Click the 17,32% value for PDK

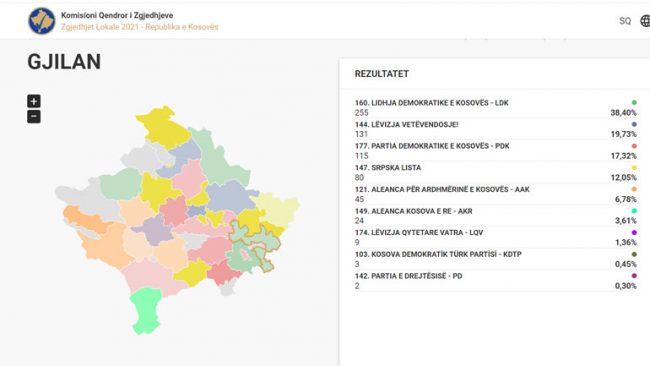623,156
